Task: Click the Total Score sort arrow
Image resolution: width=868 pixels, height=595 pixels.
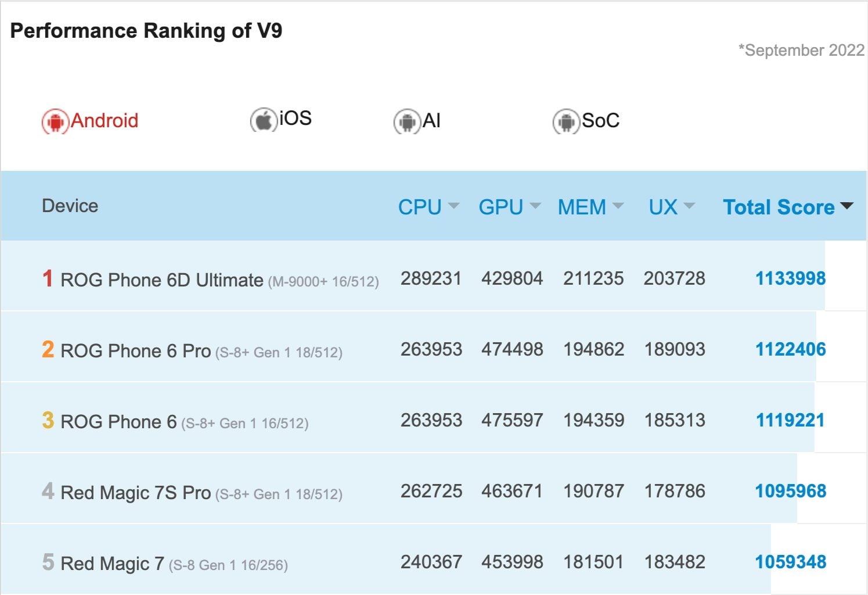Action: (x=847, y=206)
